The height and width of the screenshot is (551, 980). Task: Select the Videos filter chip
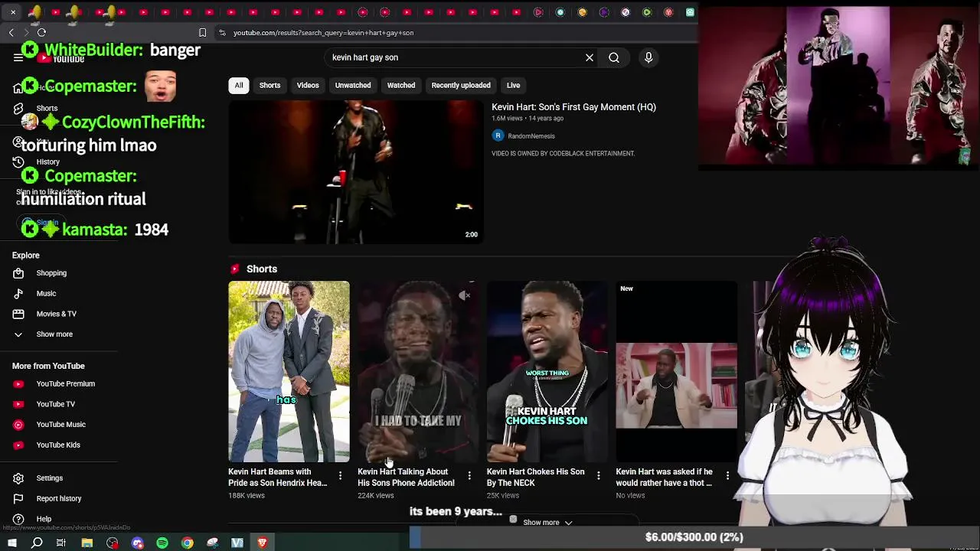(x=308, y=86)
